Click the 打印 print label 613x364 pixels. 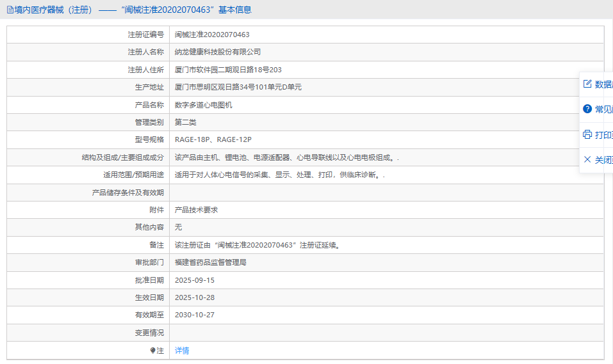coord(603,135)
